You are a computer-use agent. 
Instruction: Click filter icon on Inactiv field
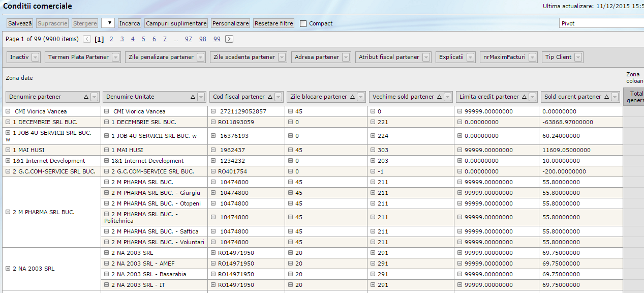(36, 57)
